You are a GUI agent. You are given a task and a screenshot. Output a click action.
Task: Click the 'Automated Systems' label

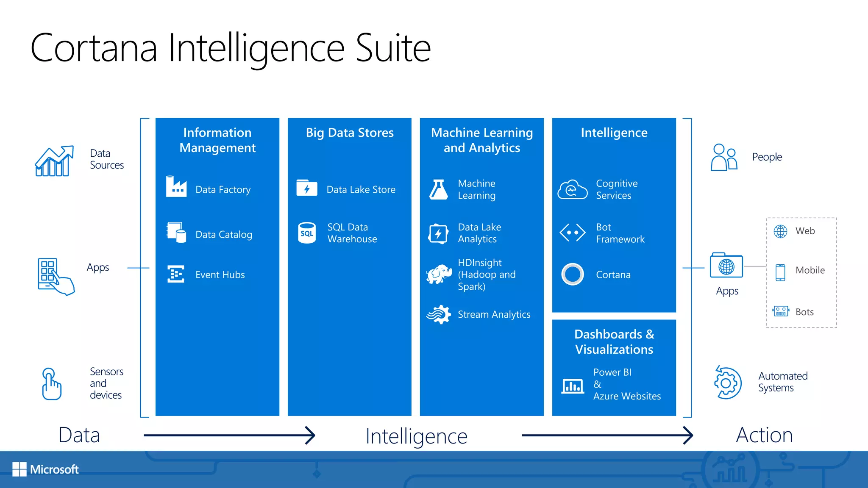pos(783,382)
